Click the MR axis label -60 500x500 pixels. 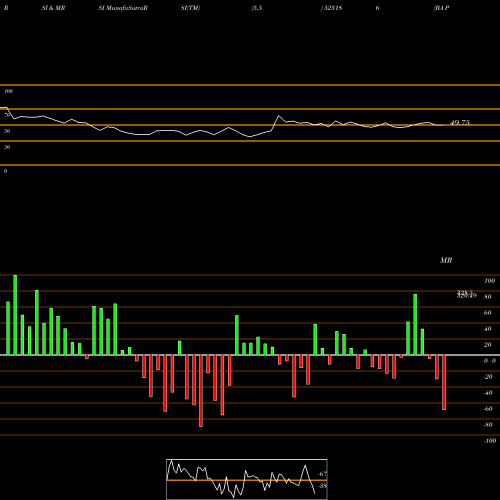[x=488, y=409]
